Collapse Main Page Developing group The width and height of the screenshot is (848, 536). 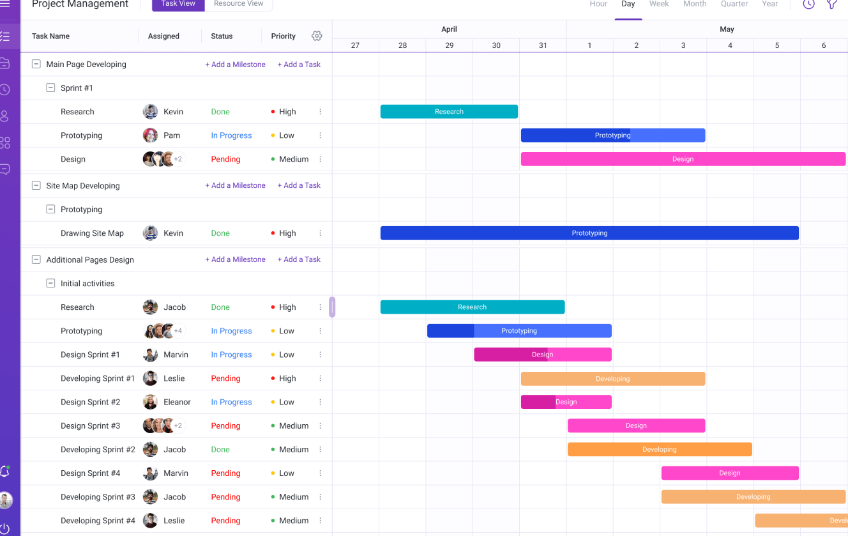(x=36, y=64)
